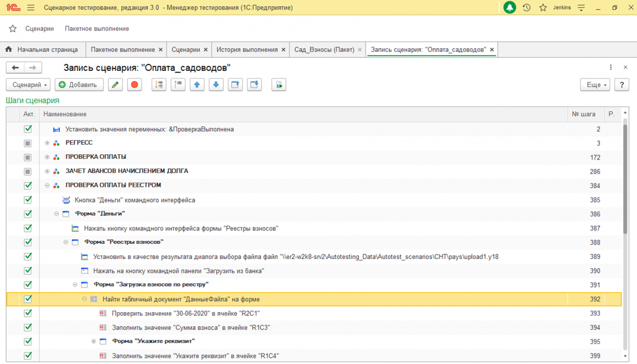Uncheck the checkbox for step 392
This screenshot has width=637, height=364.
pyautogui.click(x=28, y=299)
